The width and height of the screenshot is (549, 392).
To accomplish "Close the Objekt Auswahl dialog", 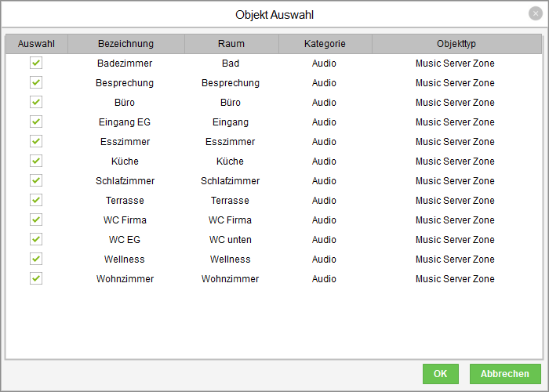I will [x=535, y=13].
